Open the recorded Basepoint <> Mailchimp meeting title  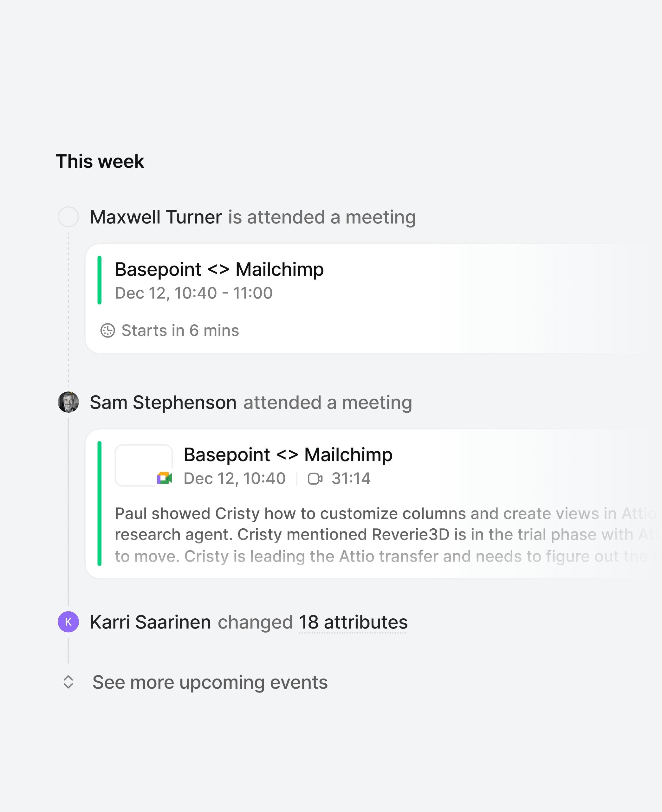coord(288,455)
